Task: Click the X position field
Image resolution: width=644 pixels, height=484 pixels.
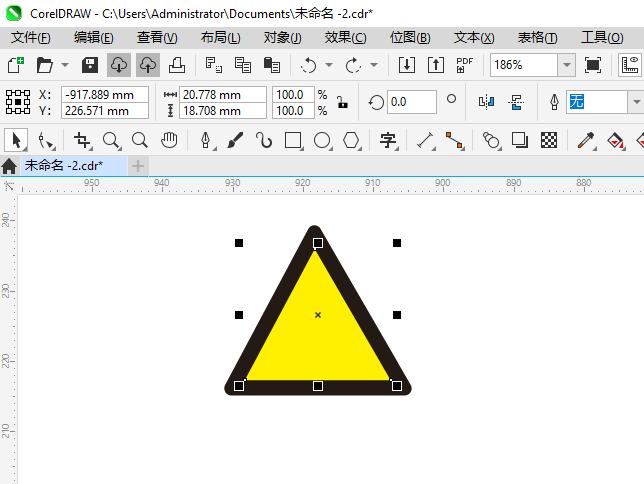Action: [105, 94]
